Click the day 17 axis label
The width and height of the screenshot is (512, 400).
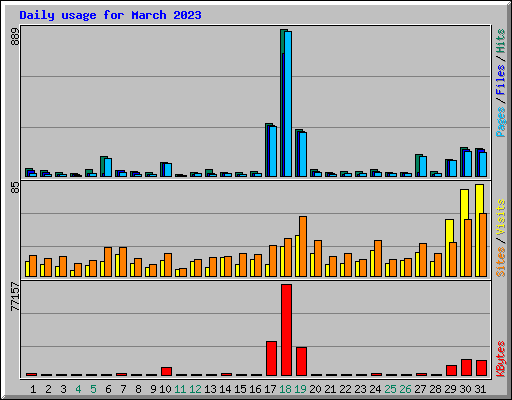(x=270, y=389)
